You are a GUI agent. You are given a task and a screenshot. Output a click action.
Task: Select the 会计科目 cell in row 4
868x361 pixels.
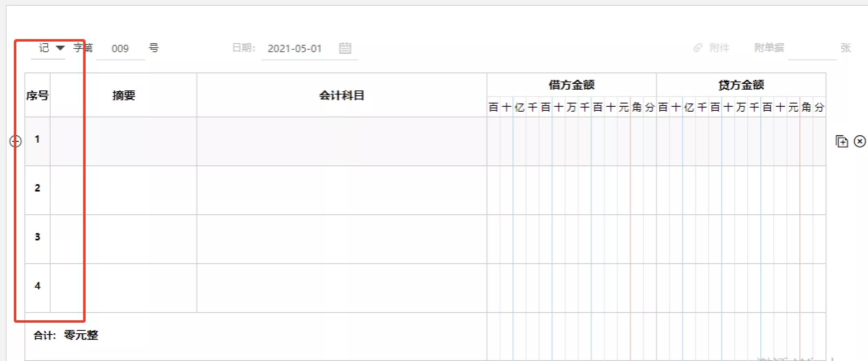point(342,288)
